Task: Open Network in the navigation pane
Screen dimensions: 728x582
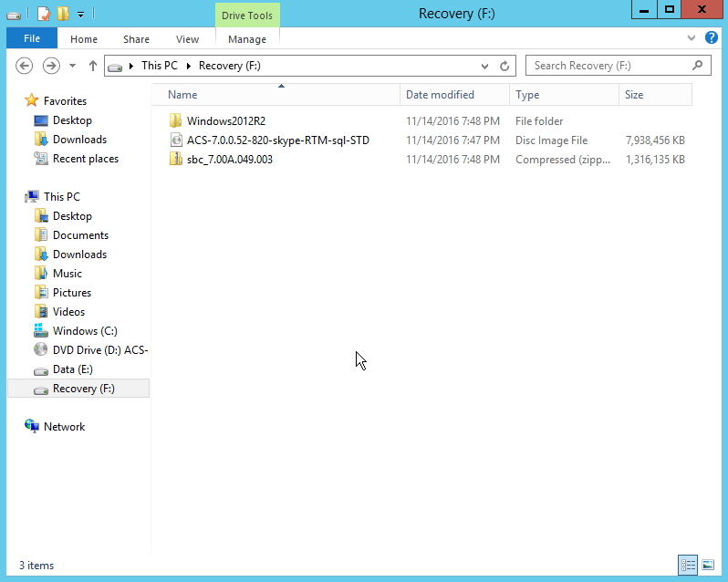Action: point(64,427)
